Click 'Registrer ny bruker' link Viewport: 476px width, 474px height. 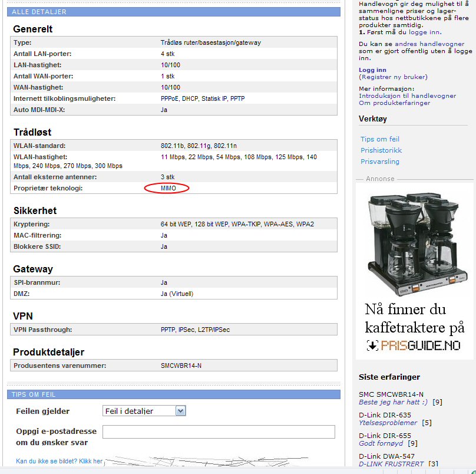(x=393, y=77)
